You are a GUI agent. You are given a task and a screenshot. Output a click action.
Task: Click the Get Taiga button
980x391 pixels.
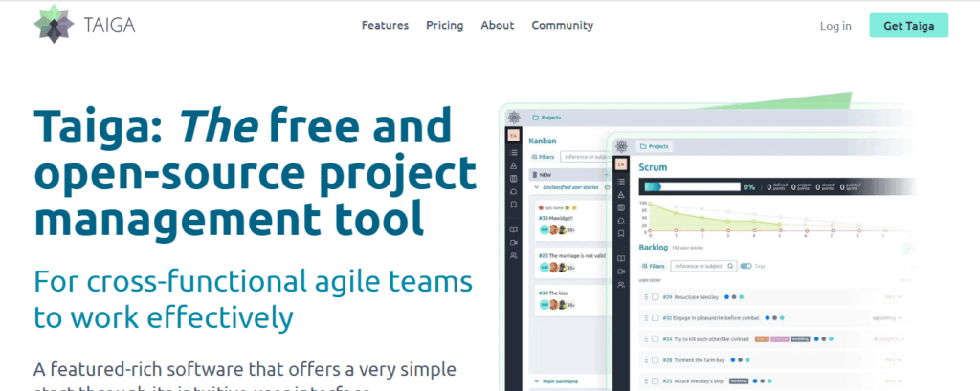coord(909,26)
